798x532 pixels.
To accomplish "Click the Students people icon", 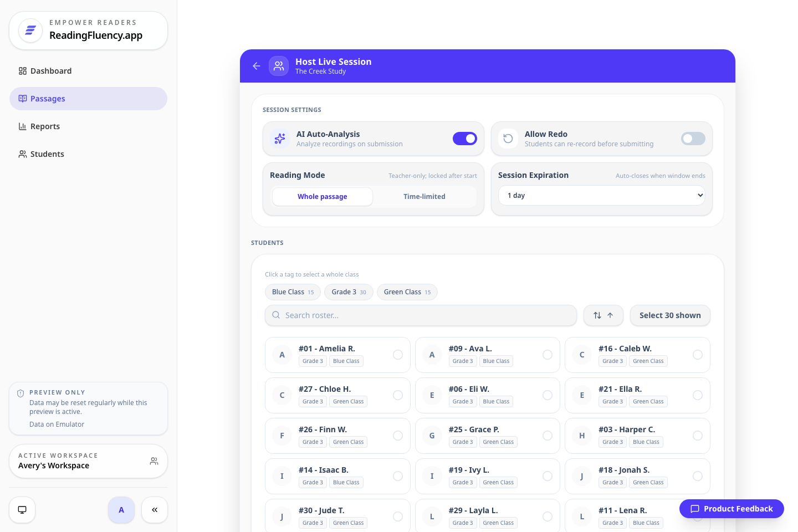I will 23,154.
